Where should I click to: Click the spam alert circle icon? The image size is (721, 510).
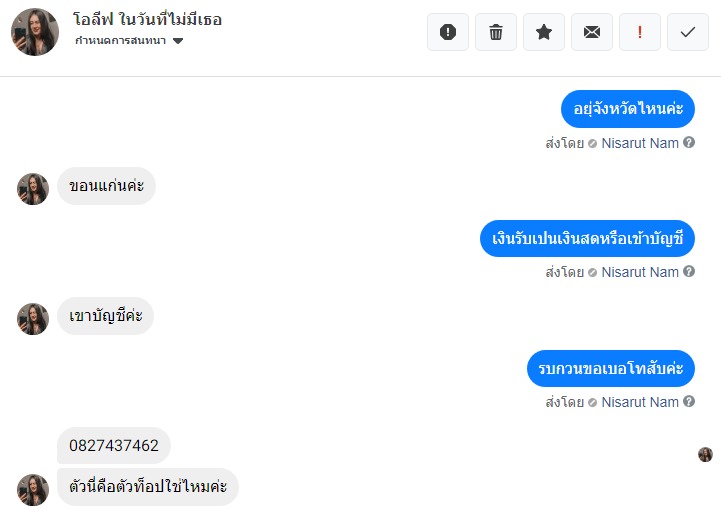pyautogui.click(x=448, y=32)
